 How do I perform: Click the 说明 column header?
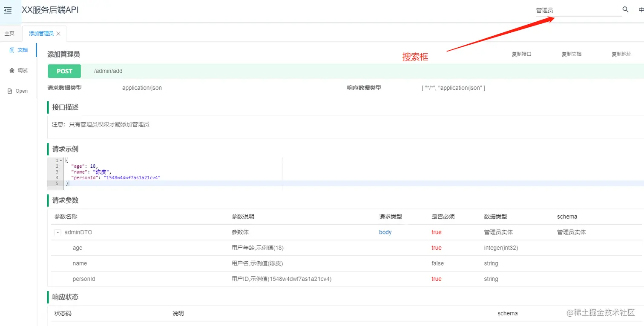tap(178, 313)
